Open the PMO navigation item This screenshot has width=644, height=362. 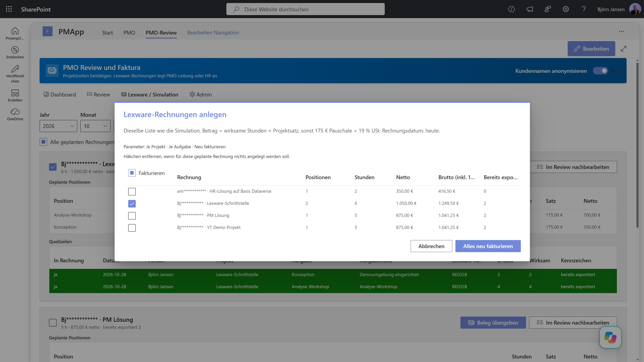(x=129, y=33)
